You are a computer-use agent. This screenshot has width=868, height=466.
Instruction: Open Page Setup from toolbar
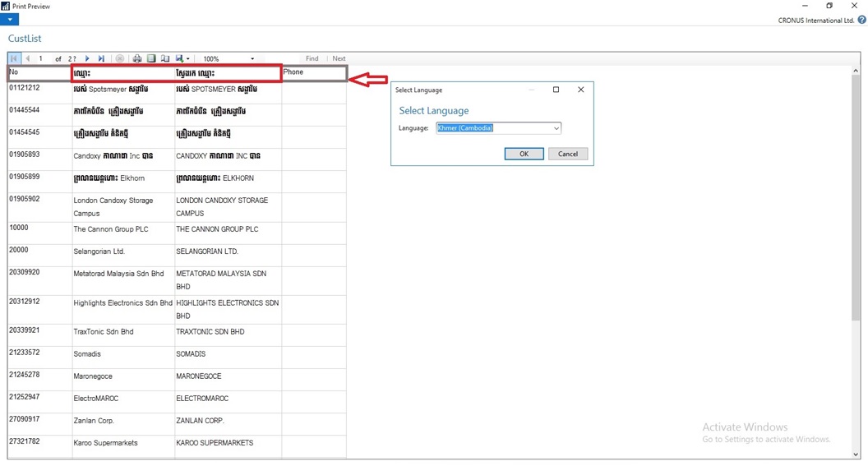(x=165, y=59)
